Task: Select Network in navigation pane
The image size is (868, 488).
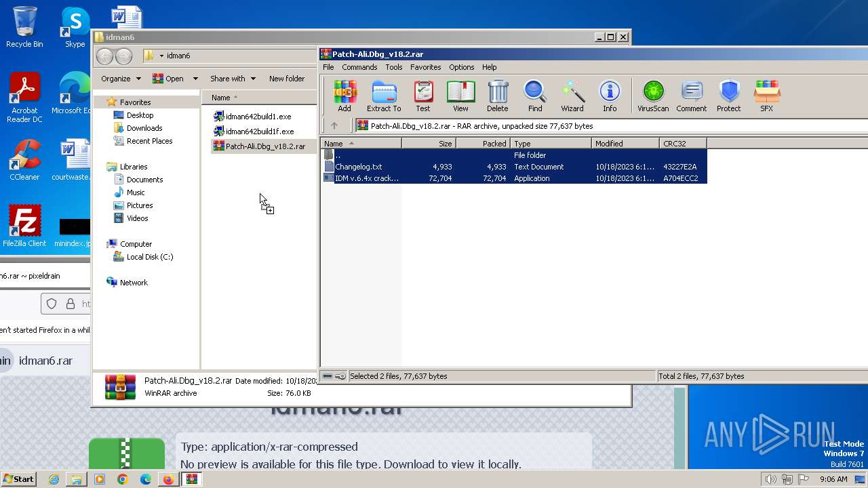Action: click(134, 283)
